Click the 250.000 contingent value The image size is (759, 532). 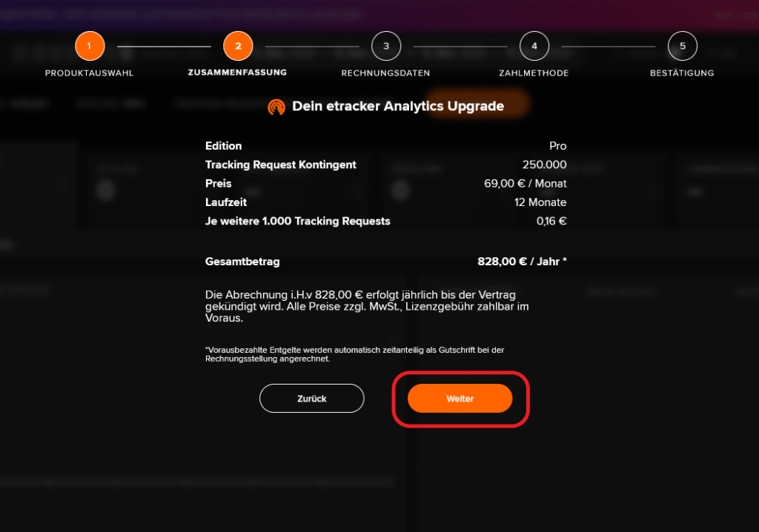[545, 164]
